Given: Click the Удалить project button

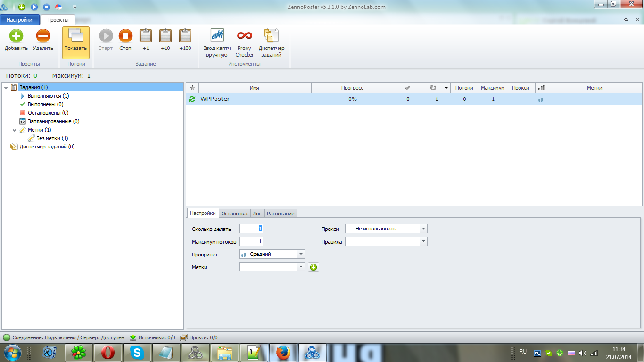Looking at the screenshot, I should pyautogui.click(x=43, y=41).
